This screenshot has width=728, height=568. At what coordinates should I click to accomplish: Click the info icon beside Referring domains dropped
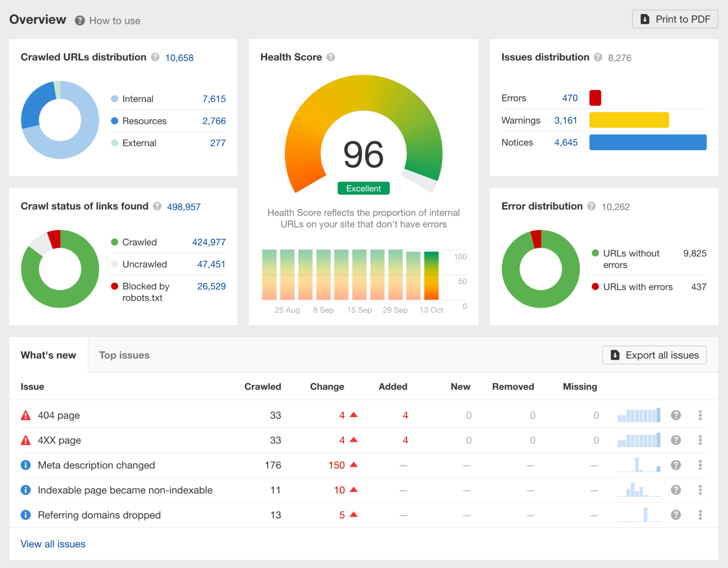tap(25, 515)
